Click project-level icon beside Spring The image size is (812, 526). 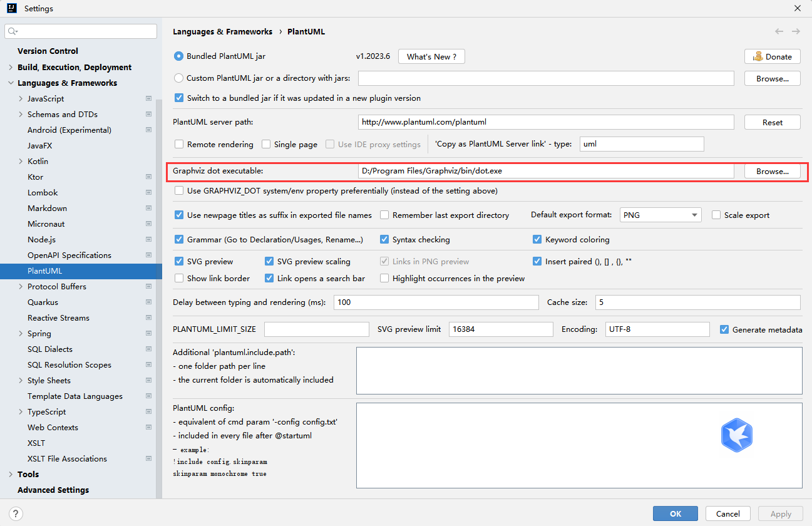[x=148, y=334]
